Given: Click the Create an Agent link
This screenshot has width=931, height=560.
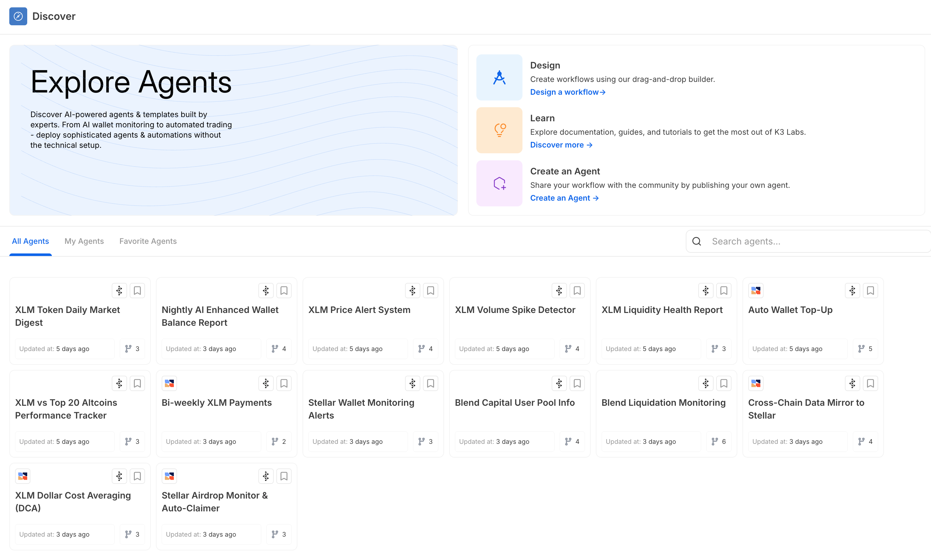Looking at the screenshot, I should point(564,198).
